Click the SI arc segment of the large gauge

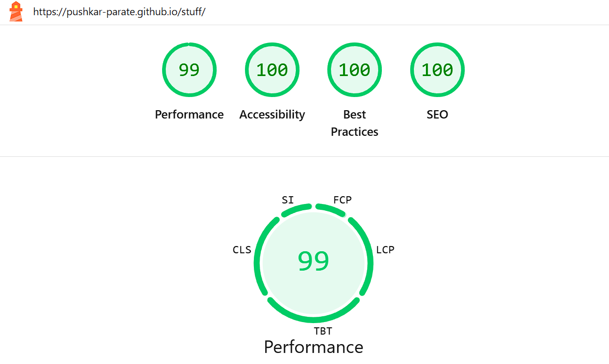coord(296,209)
